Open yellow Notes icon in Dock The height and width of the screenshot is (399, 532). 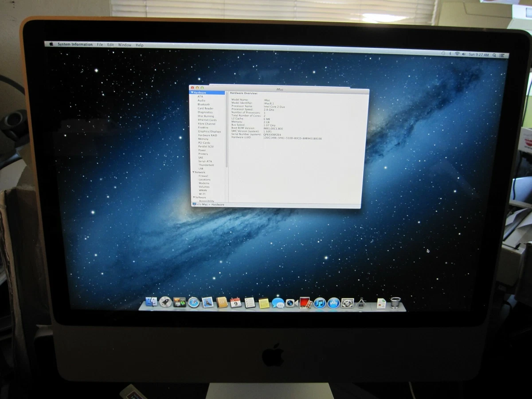point(264,303)
